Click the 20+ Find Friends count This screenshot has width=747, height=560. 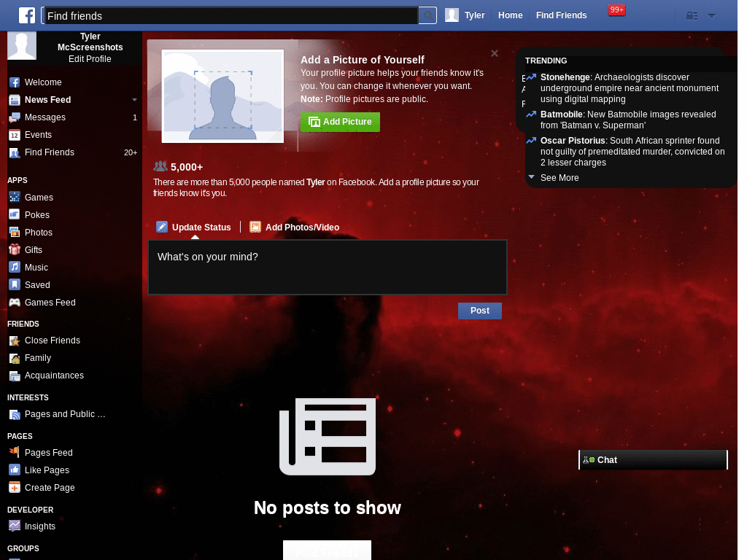pos(131,153)
